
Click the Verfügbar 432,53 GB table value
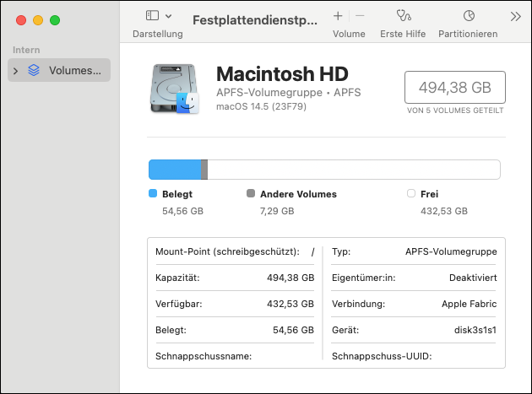click(290, 304)
